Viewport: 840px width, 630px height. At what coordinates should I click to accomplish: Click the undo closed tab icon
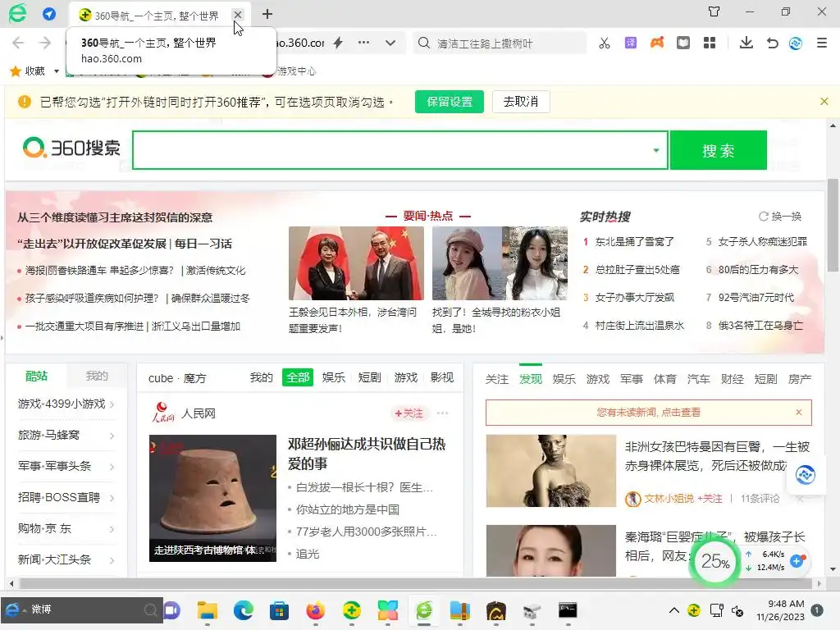point(772,43)
